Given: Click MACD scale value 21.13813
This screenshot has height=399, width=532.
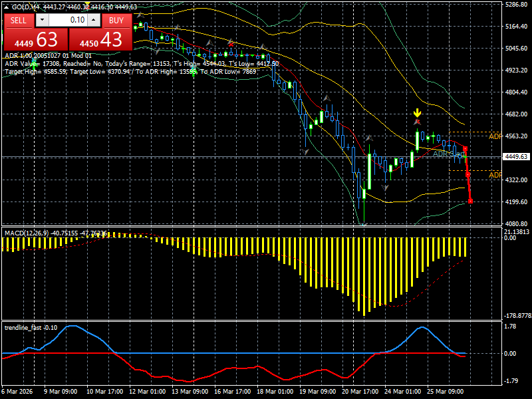Looking at the screenshot, I should pos(517,232).
